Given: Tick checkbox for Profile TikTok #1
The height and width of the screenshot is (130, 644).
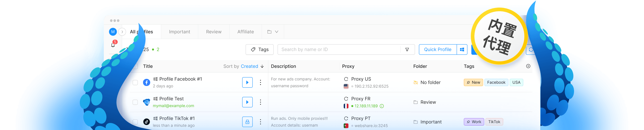Looking at the screenshot, I should pyautogui.click(x=135, y=122).
